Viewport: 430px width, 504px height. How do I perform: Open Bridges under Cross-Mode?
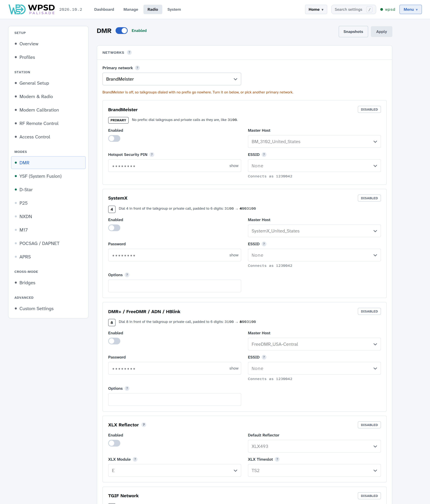point(48,283)
